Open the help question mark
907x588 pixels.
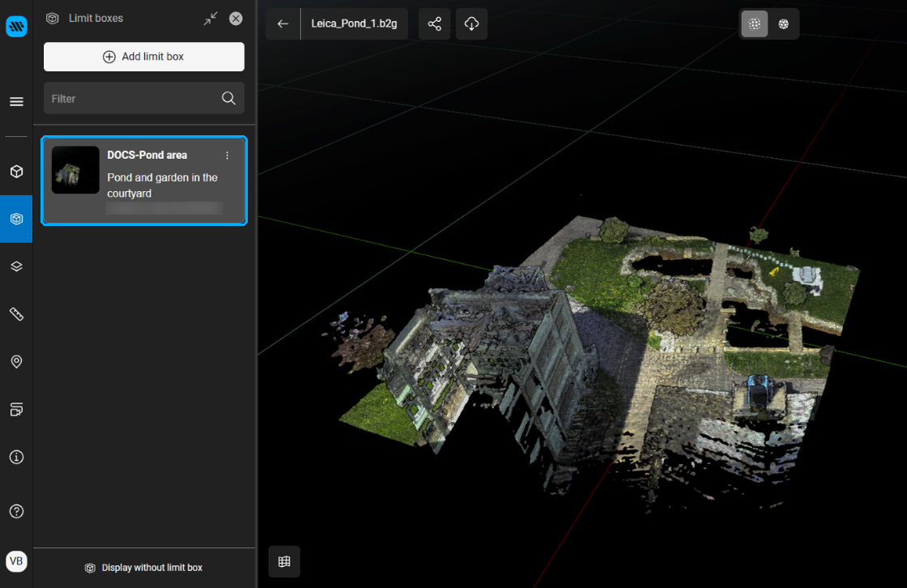(x=16, y=511)
